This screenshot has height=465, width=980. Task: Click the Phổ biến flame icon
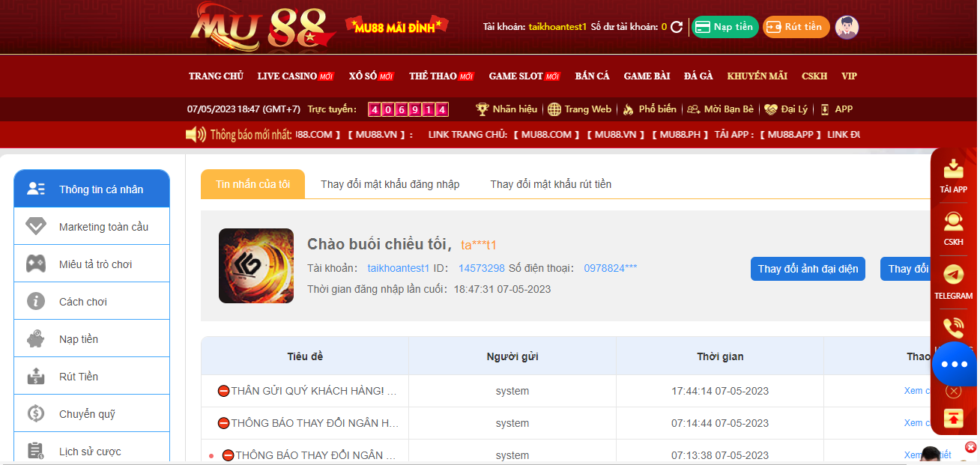(x=629, y=109)
